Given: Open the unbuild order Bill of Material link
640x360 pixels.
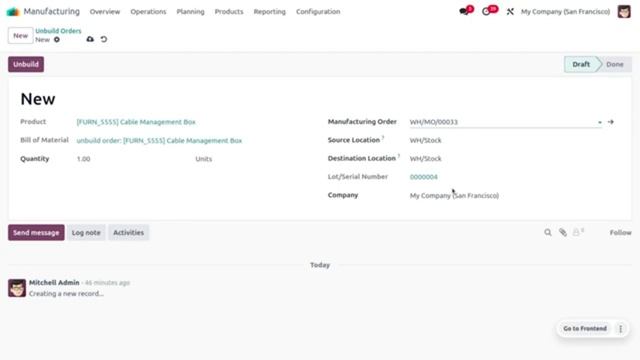Looking at the screenshot, I should (159, 140).
